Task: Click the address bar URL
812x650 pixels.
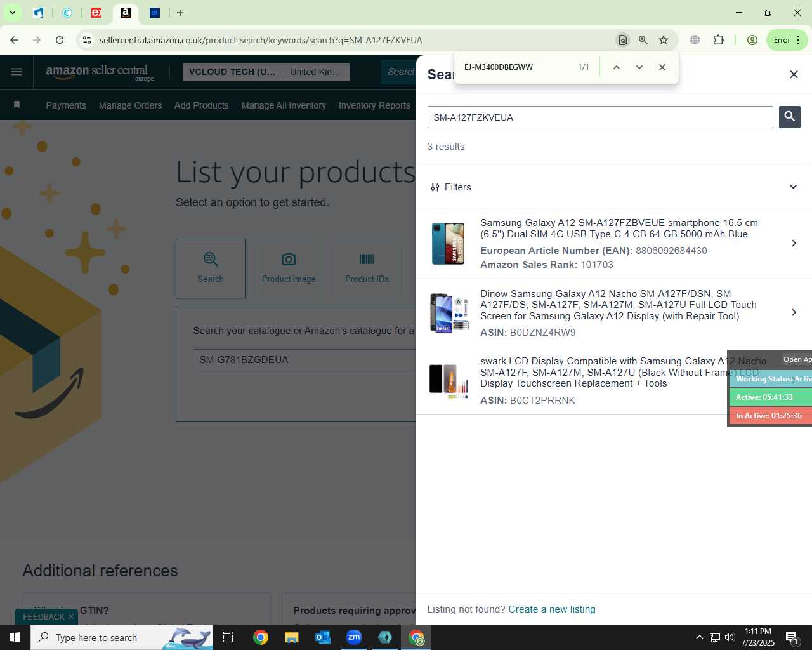Action: click(261, 40)
